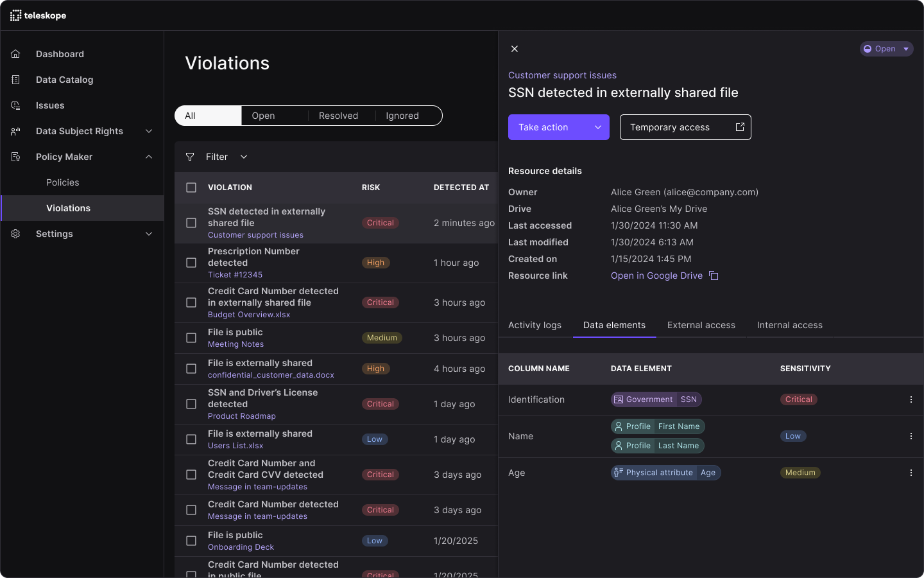The width and height of the screenshot is (924, 578).
Task: Check the Onboarding Deck violation checkbox
Action: (191, 541)
